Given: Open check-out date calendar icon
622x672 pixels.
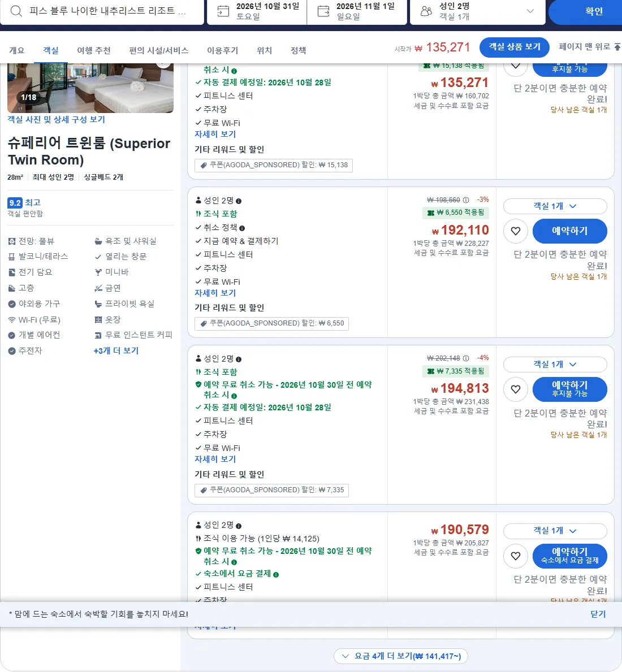Looking at the screenshot, I should coord(323,11).
